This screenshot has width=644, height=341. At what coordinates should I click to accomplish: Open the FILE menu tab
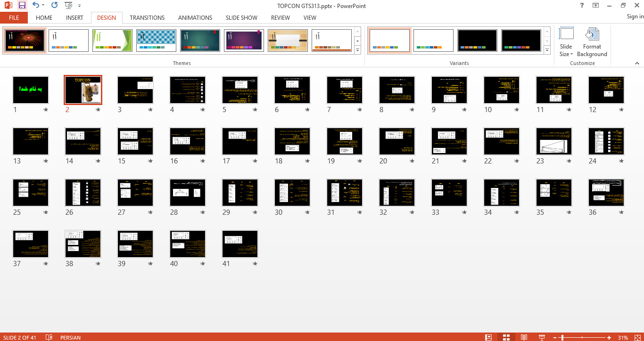[x=14, y=18]
